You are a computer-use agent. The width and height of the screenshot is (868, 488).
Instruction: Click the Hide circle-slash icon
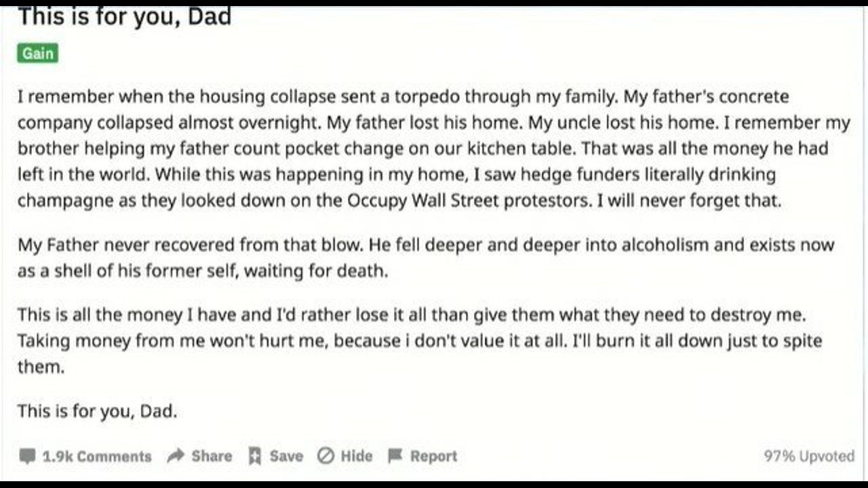click(326, 456)
